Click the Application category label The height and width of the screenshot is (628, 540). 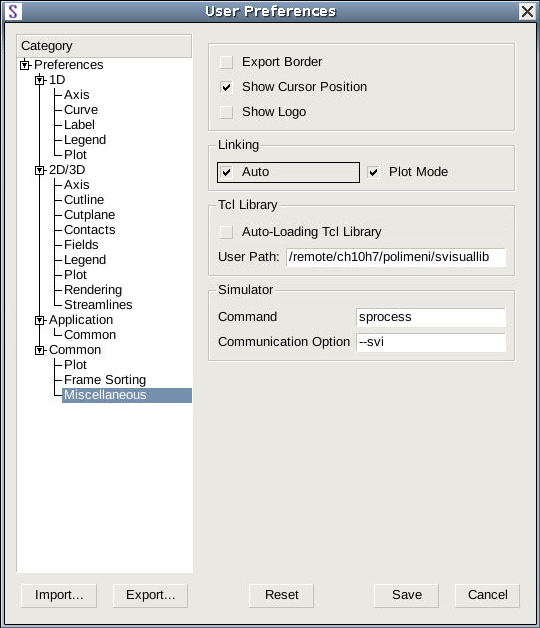coord(81,320)
